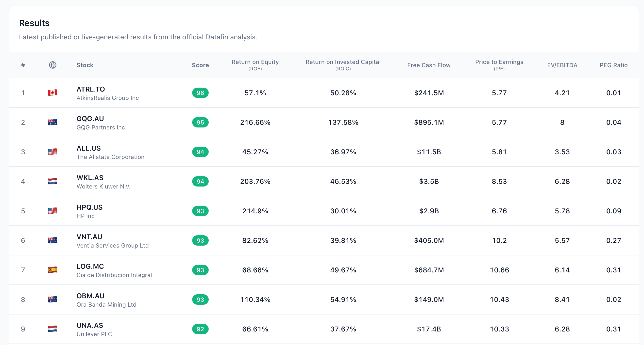
Task: Click the Australia flag for VNT.AU
Action: 52,240
